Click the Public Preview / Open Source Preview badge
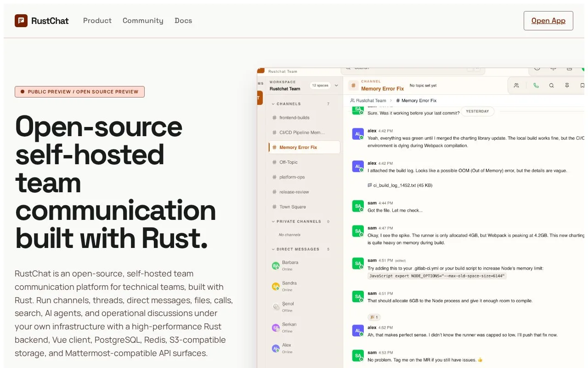Image resolution: width=588 pixels, height=368 pixels. pyautogui.click(x=79, y=92)
